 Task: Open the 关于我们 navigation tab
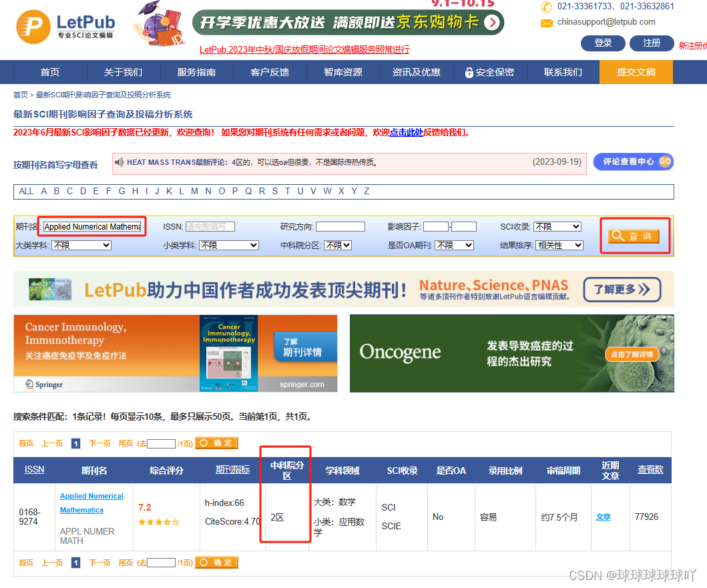(x=123, y=72)
